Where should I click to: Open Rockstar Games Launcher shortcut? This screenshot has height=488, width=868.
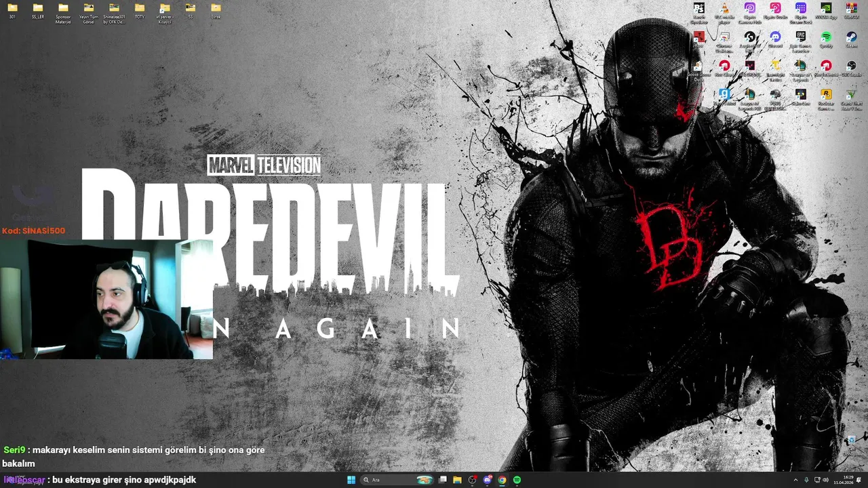(x=826, y=99)
